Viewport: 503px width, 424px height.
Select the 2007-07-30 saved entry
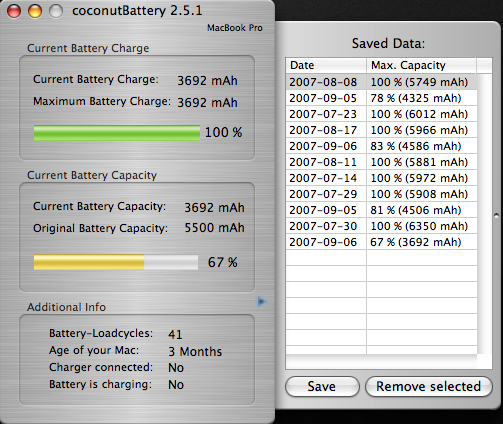click(x=381, y=226)
